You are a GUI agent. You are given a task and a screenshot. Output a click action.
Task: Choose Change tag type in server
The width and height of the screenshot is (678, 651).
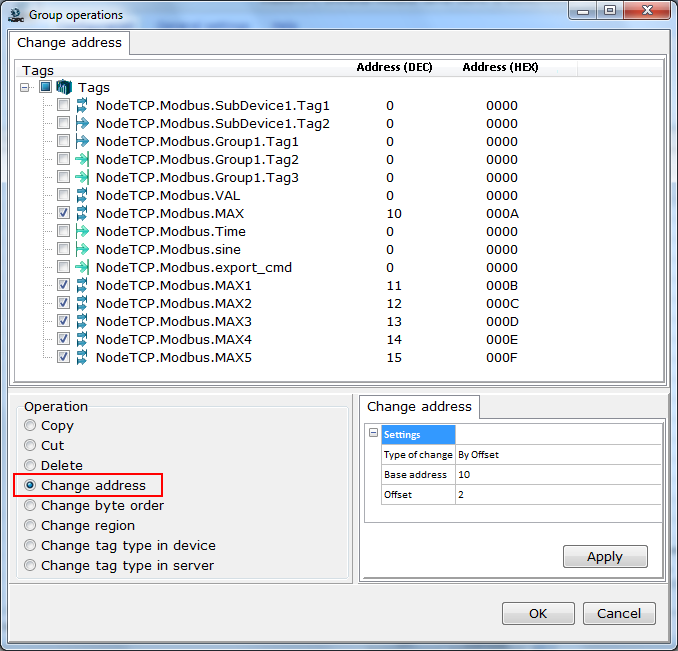click(x=30, y=565)
